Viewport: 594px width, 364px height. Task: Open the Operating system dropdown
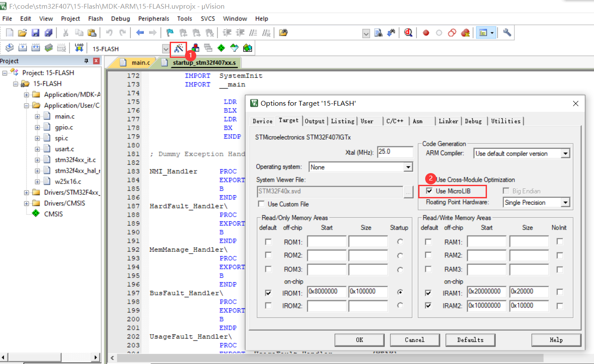408,167
